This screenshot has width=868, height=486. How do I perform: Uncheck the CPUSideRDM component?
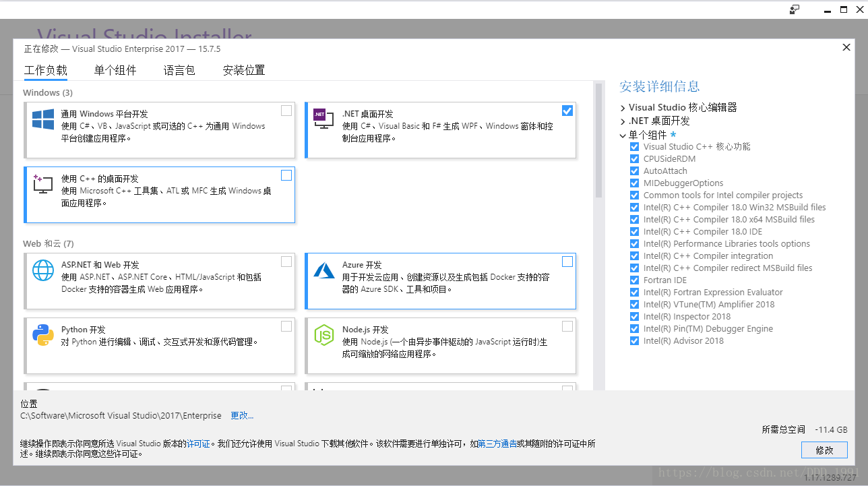[x=634, y=159]
